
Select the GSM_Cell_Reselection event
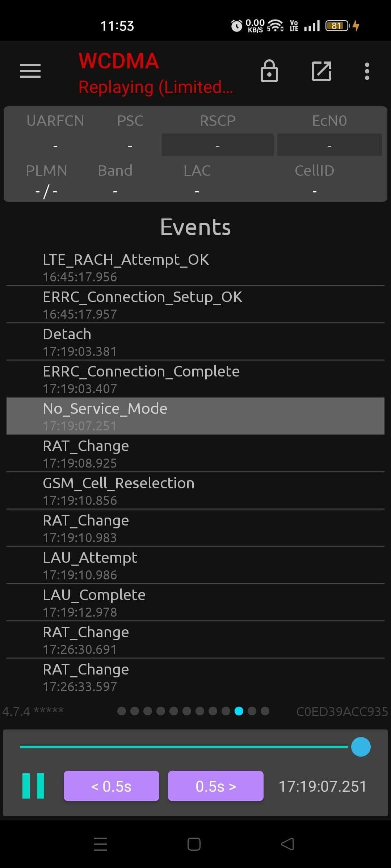[x=195, y=490]
